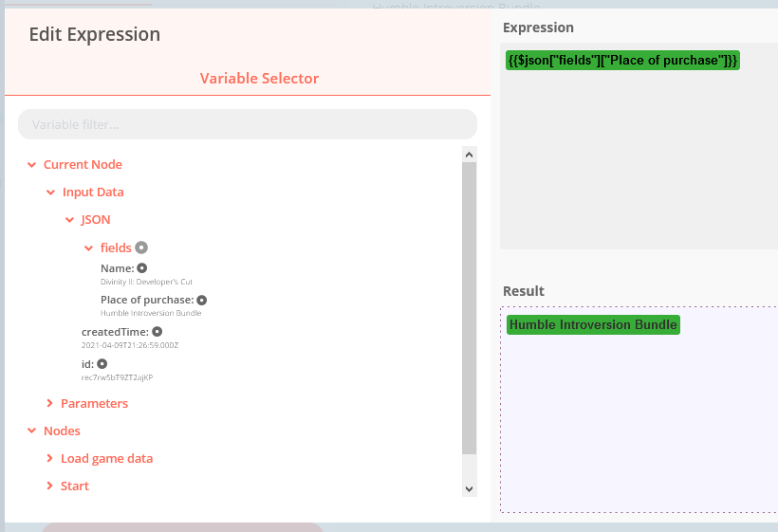
Task: Collapse the Current Node chevron
Action: (x=32, y=165)
